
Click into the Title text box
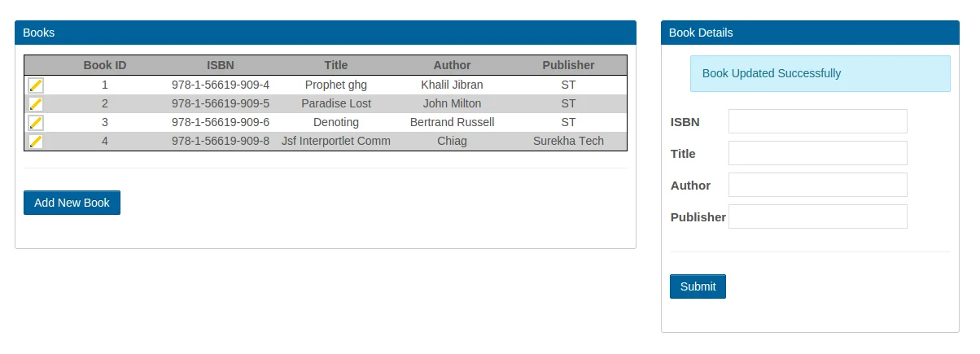pyautogui.click(x=817, y=153)
